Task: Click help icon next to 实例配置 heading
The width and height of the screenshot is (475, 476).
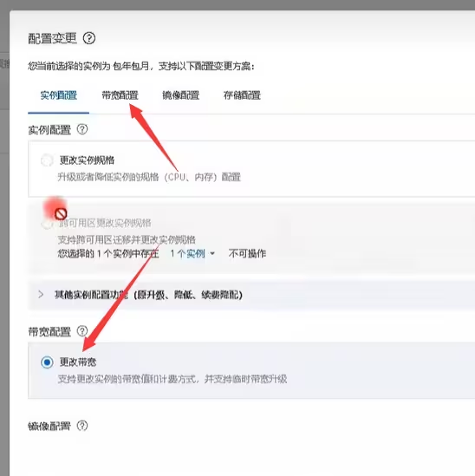Action: [82, 129]
